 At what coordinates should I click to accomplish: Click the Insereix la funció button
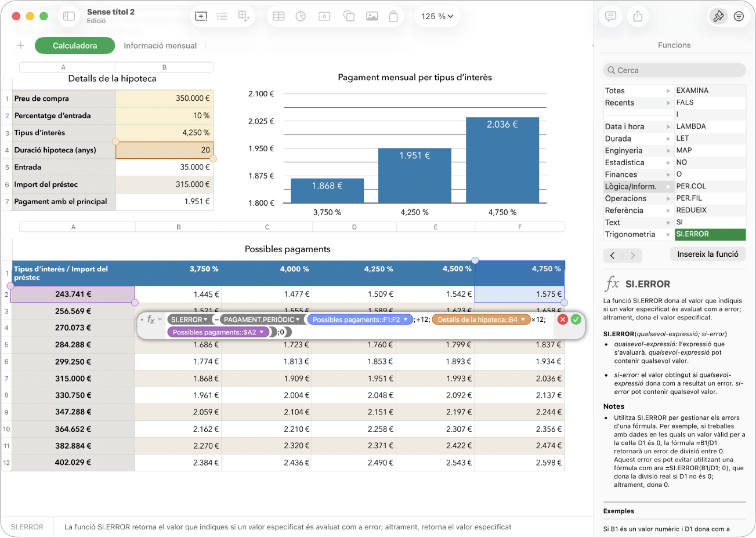tap(708, 254)
